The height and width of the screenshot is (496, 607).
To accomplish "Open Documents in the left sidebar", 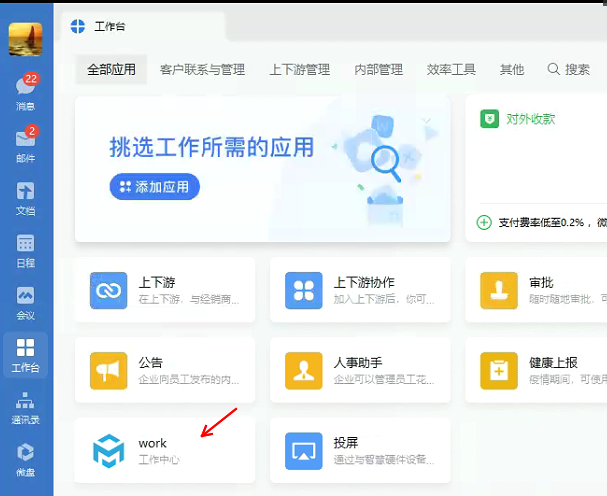I will [25, 196].
